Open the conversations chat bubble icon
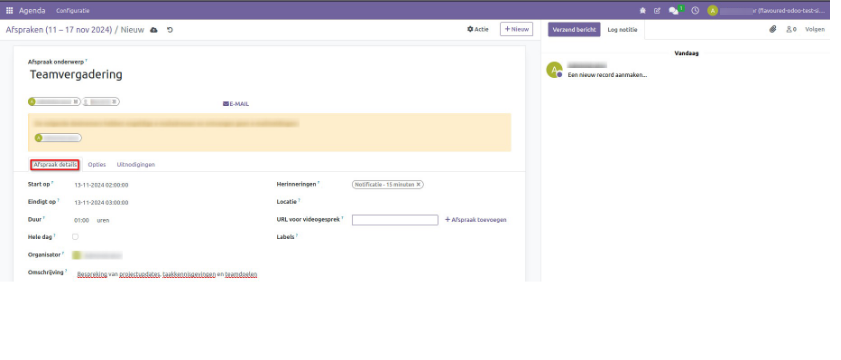 [674, 10]
